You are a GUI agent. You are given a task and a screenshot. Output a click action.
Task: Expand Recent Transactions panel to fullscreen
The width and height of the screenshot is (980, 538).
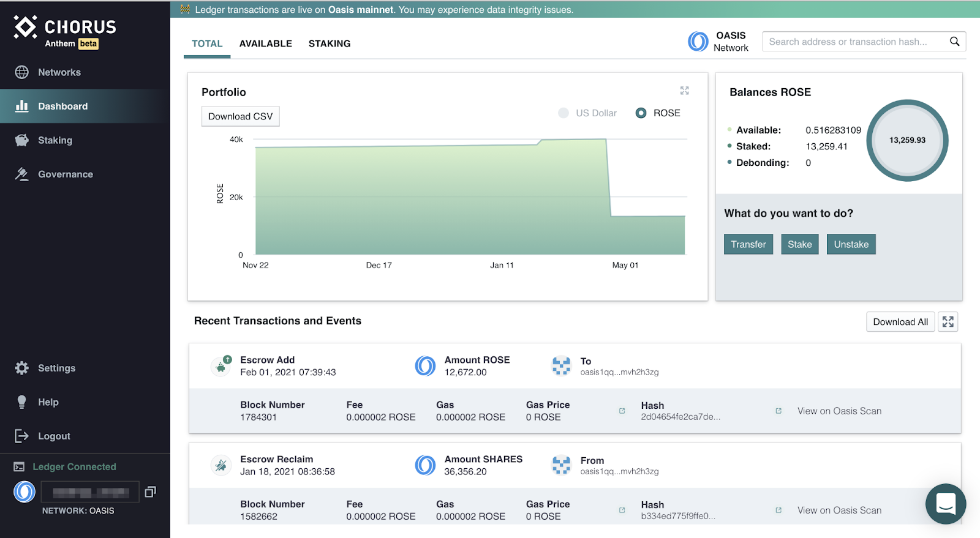(948, 322)
